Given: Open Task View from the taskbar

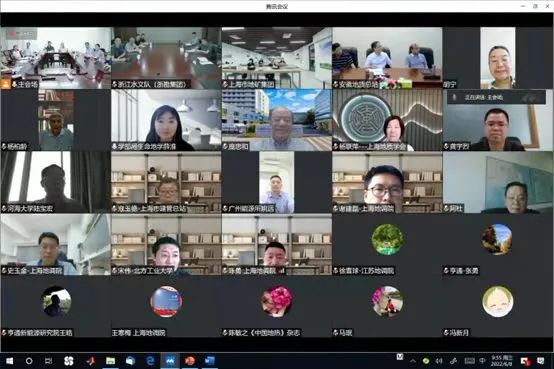Looking at the screenshot, I should point(48,361).
